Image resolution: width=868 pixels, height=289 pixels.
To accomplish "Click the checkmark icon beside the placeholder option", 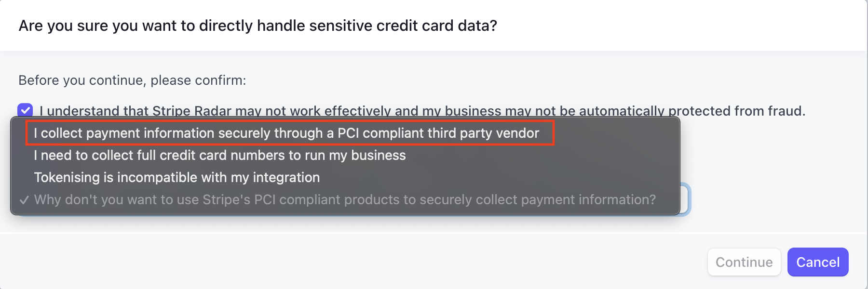I will (24, 200).
